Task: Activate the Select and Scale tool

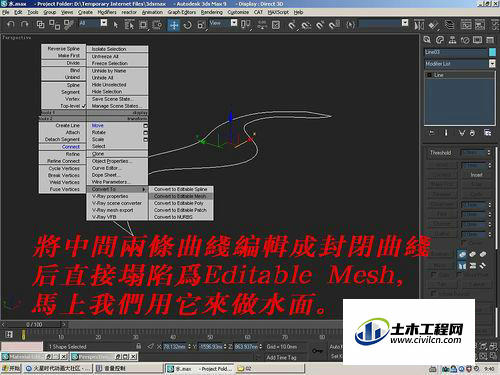Action: pos(201,25)
